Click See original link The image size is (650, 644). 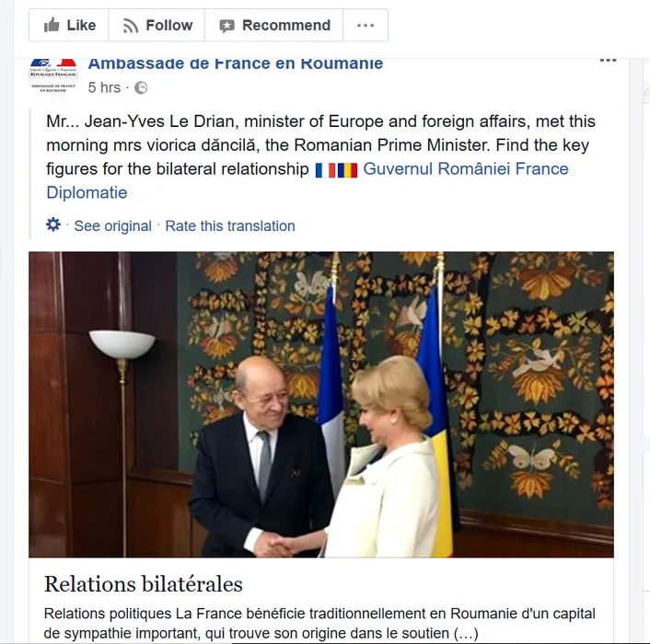point(112,226)
